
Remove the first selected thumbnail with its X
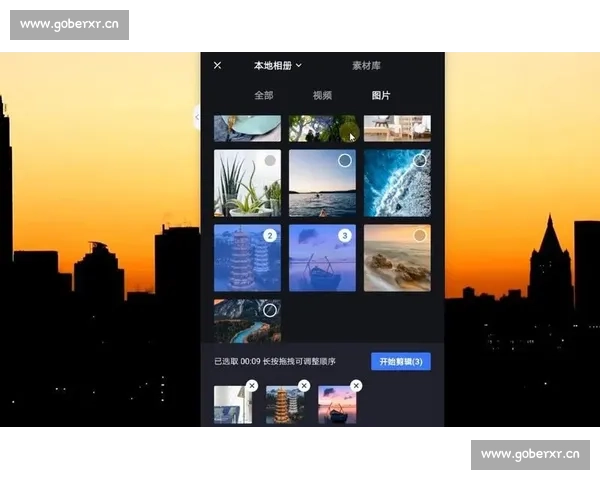coord(252,386)
